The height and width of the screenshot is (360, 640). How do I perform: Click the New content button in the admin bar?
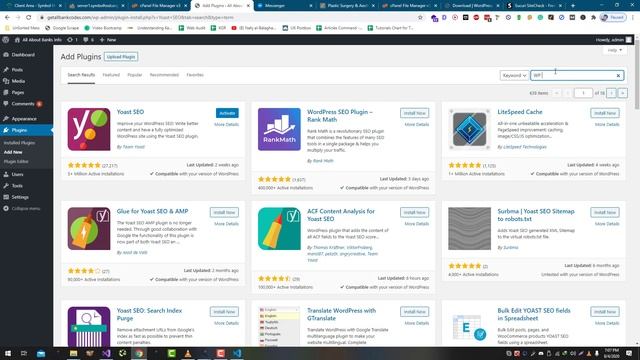point(108,40)
